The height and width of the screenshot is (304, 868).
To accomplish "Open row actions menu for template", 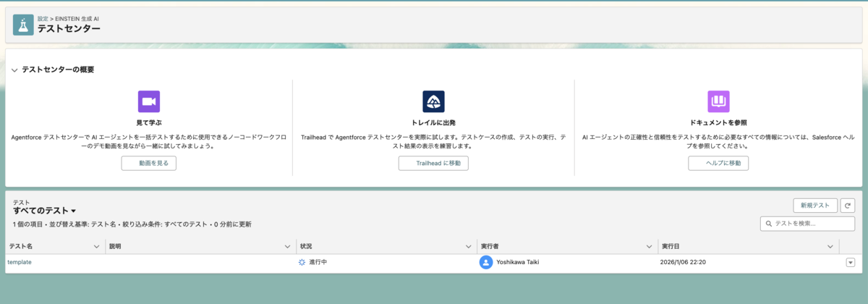I will tap(850, 263).
